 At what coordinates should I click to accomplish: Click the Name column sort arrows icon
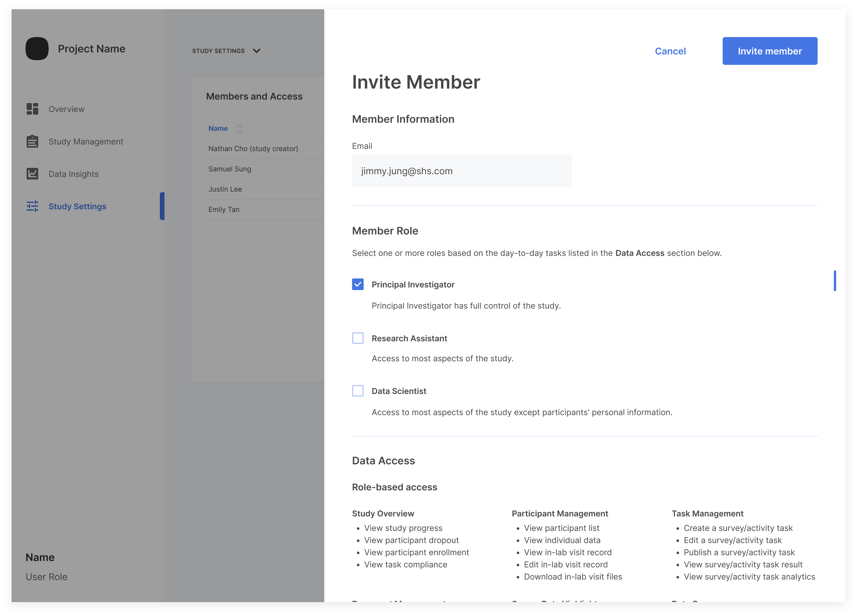click(x=239, y=129)
